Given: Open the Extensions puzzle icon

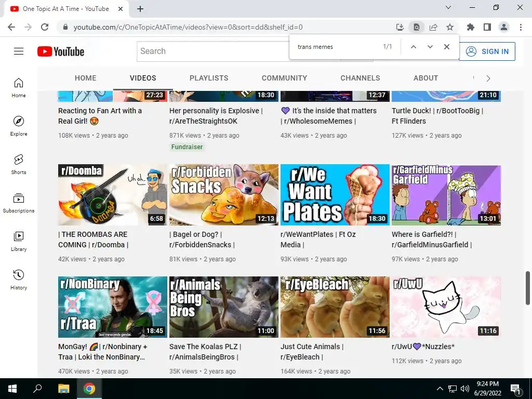Looking at the screenshot, I should pos(471,27).
